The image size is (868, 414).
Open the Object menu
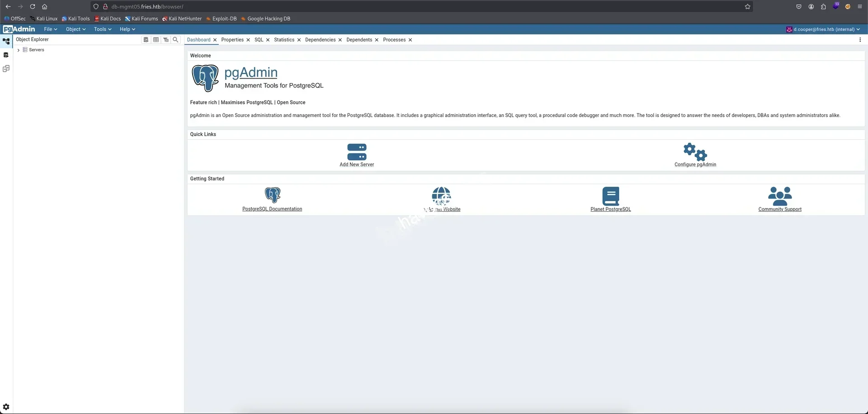point(75,29)
